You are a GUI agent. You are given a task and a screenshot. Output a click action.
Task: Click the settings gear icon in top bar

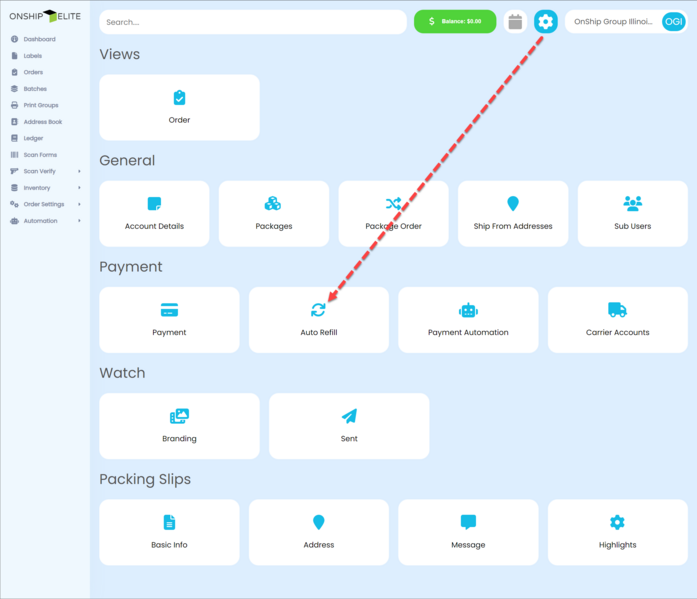[545, 21]
